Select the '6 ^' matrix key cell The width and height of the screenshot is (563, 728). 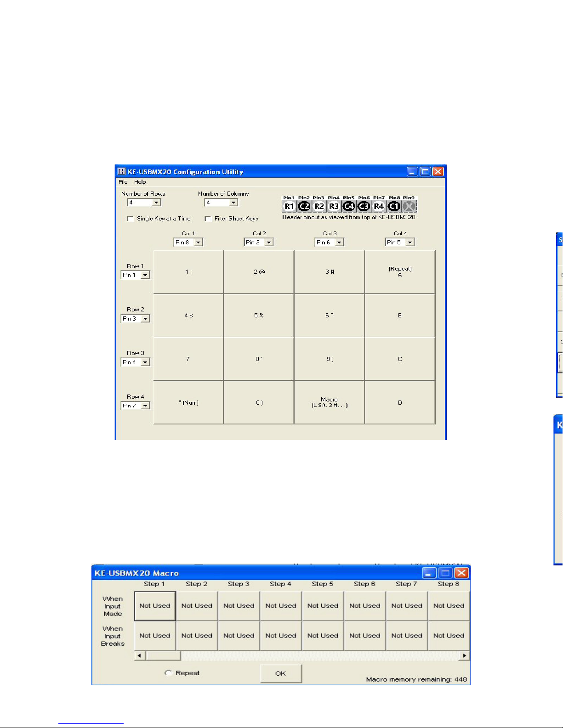click(x=330, y=316)
